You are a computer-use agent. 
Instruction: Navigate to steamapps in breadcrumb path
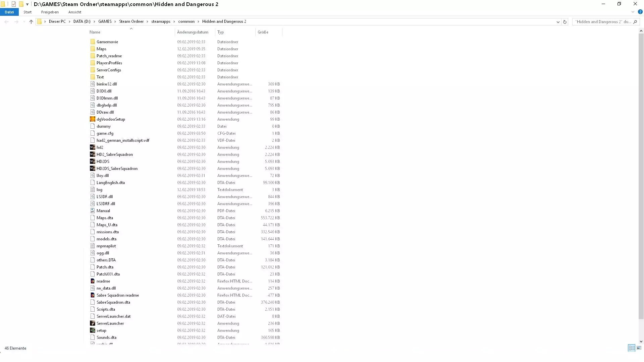click(x=161, y=21)
